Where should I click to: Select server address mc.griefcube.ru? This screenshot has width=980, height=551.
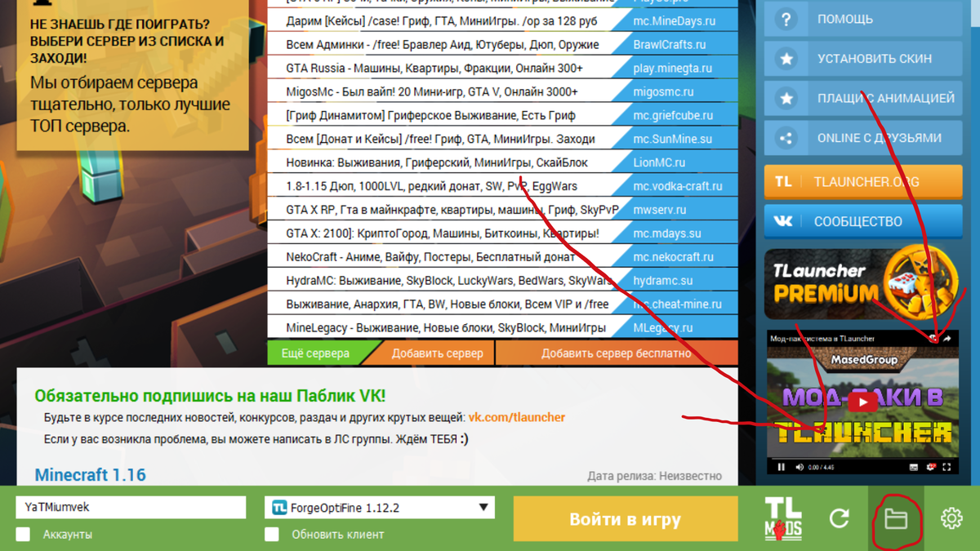click(673, 116)
